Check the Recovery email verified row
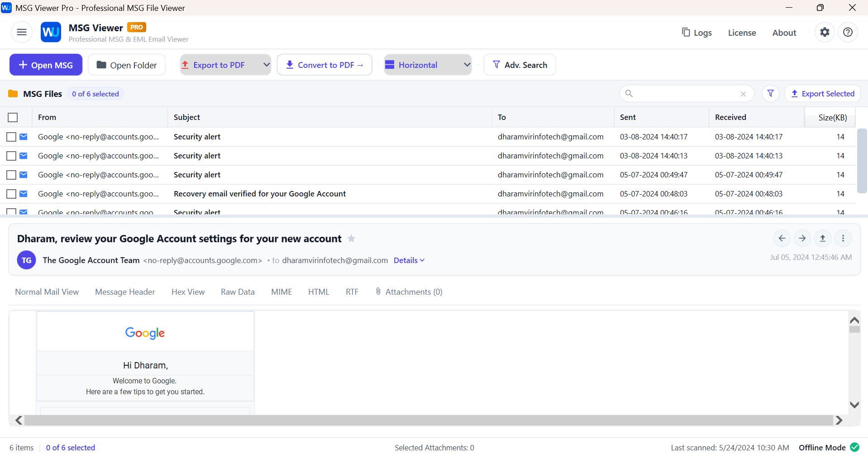Screen dimensions: 868x454 click(x=11, y=194)
